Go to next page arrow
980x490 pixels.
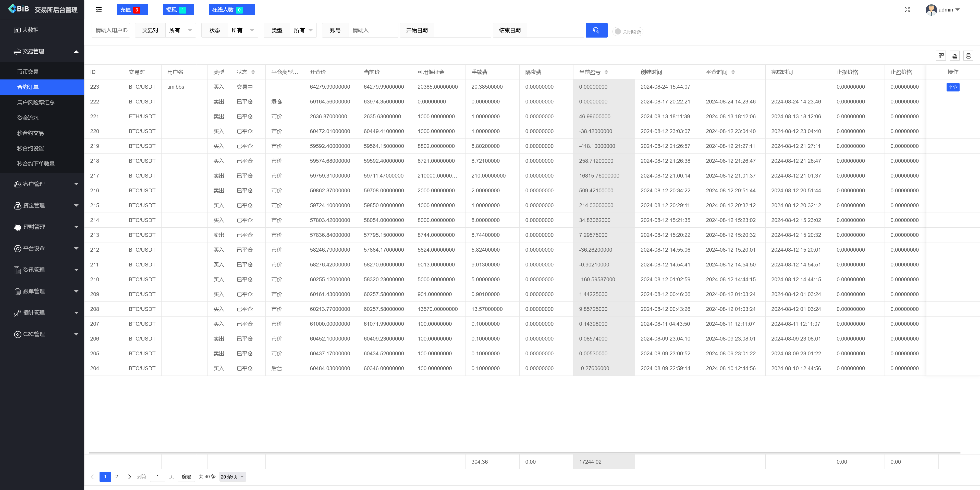point(129,477)
